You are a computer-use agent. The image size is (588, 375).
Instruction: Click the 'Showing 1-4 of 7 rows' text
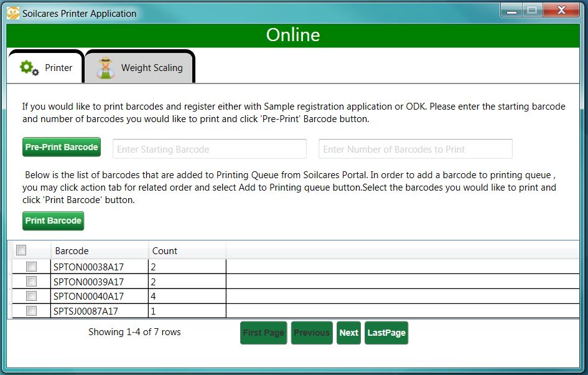(134, 332)
